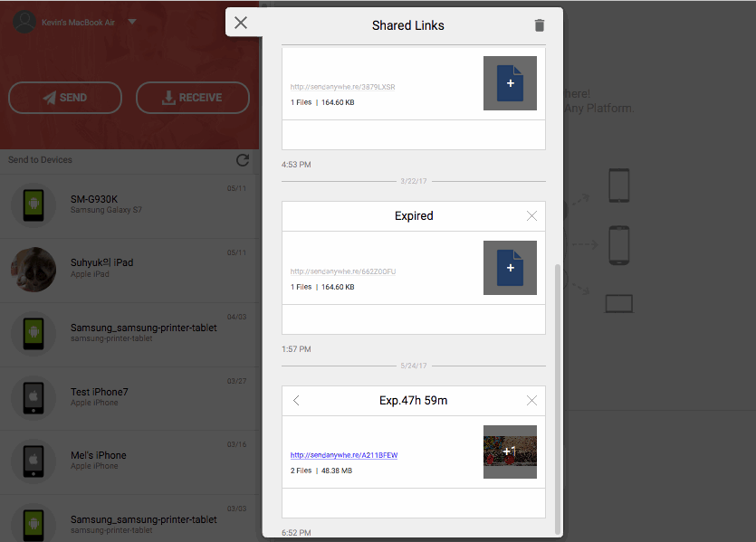Remove the Expired link card
Image resolution: width=756 pixels, height=542 pixels.
tap(531, 216)
